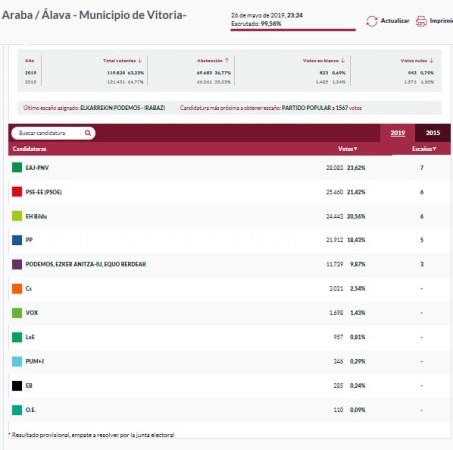This screenshot has width=453, height=450.
Task: Click the Escrutado: 99,56% text
Action: (256, 24)
